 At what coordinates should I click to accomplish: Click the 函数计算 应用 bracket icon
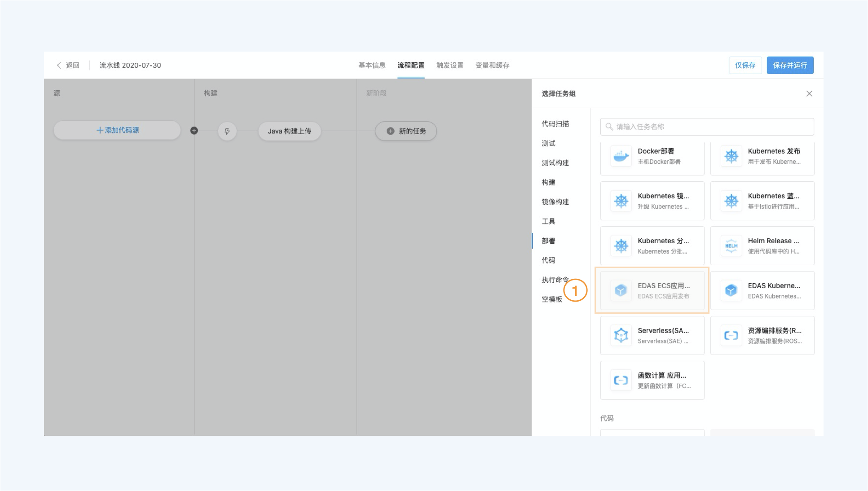tap(621, 380)
